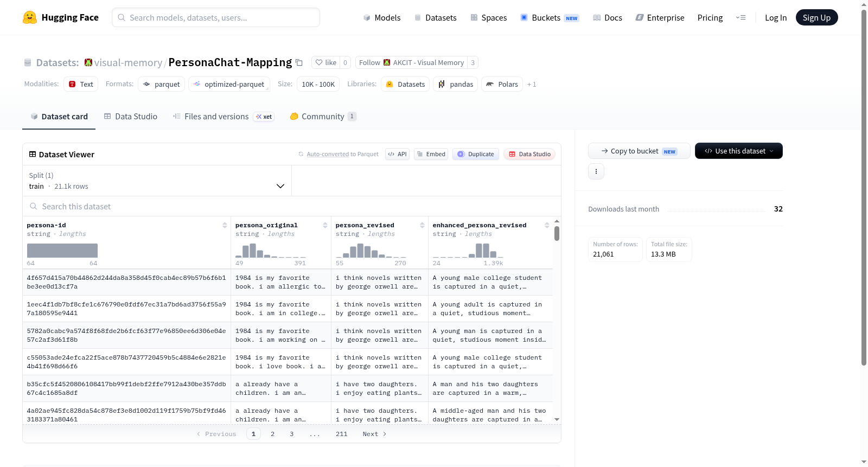Expand the Use this dataset dropdown

click(x=739, y=151)
